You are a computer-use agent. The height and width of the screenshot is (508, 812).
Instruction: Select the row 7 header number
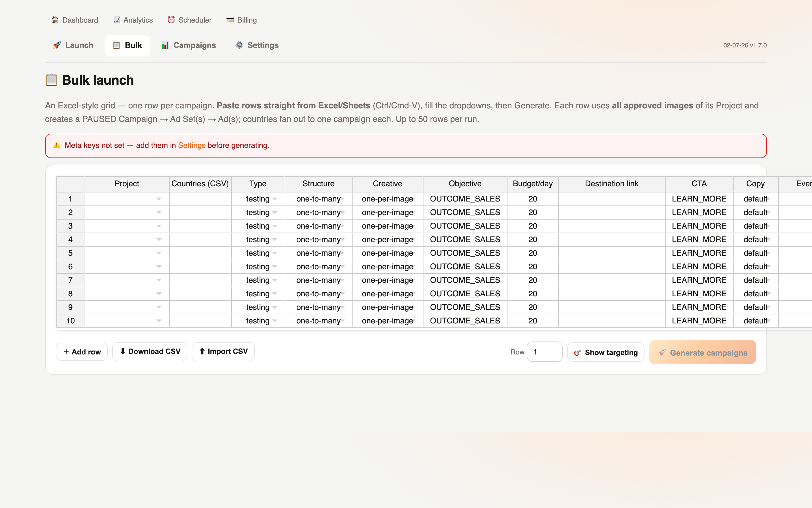(70, 280)
